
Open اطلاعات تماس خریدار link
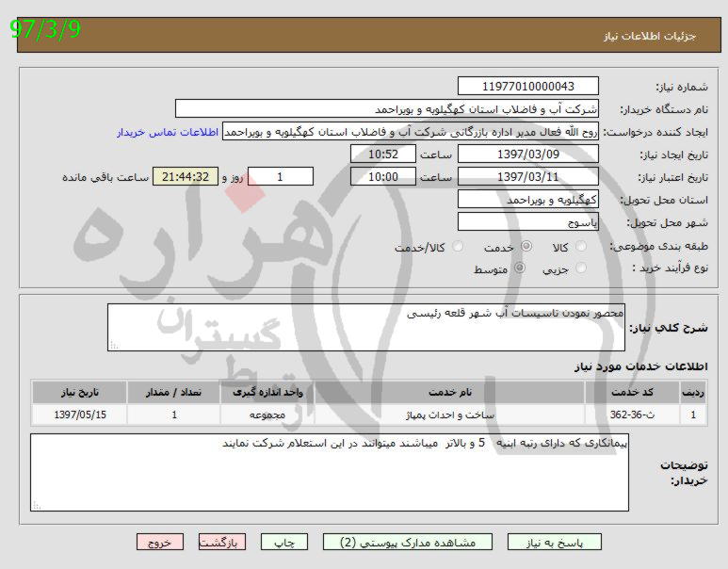coord(167,133)
